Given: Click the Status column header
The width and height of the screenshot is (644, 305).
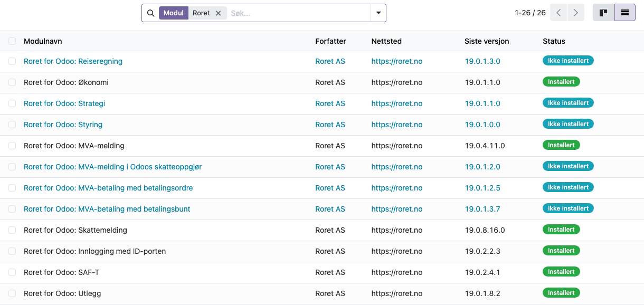Looking at the screenshot, I should click(554, 41).
